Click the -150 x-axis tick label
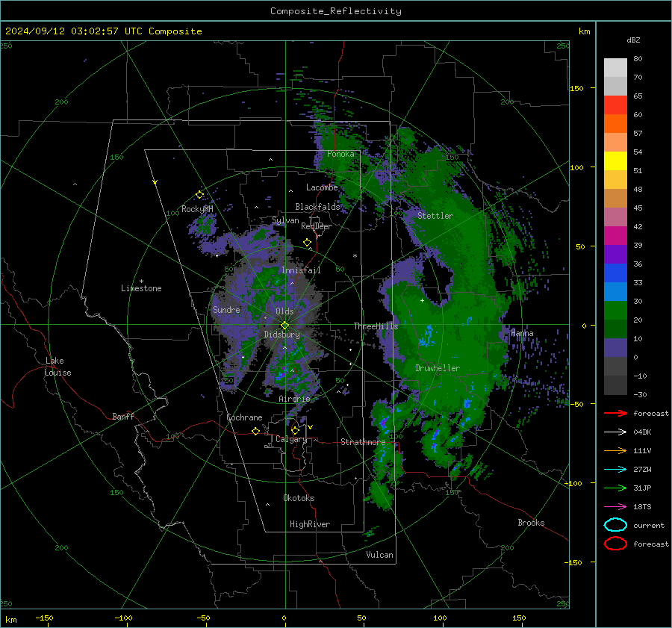The image size is (672, 628). pos(44,618)
